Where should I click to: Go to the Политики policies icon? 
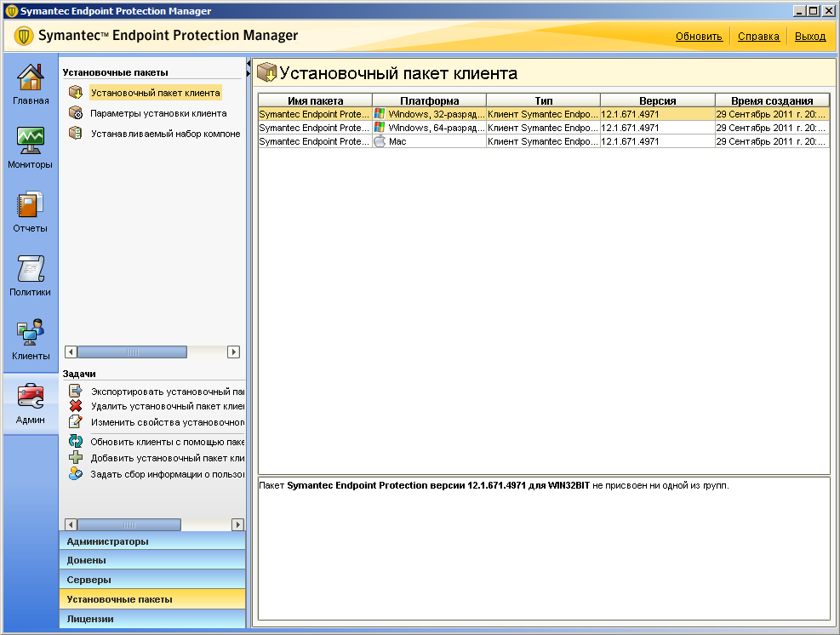31,270
